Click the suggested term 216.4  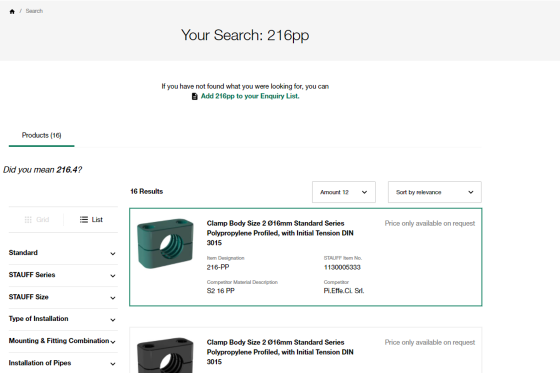pos(67,170)
